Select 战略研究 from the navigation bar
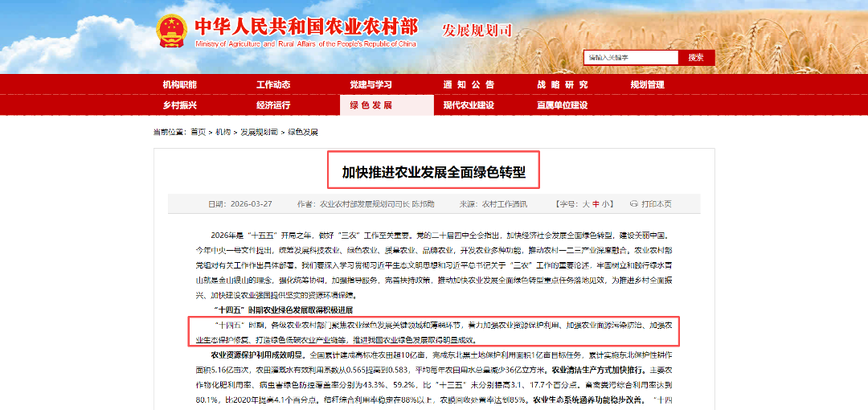Viewport: 868px width, 410px height. (563, 84)
